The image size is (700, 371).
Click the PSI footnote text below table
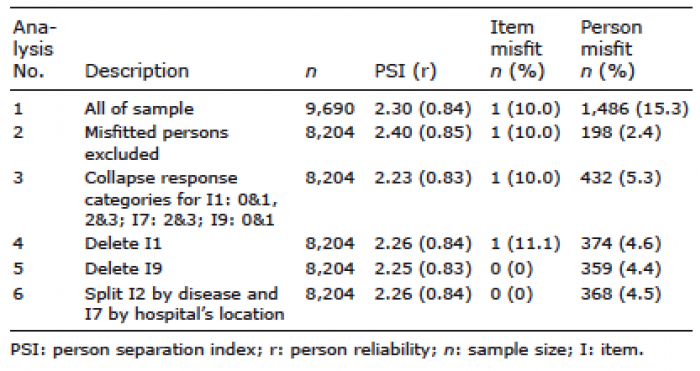[327, 350]
